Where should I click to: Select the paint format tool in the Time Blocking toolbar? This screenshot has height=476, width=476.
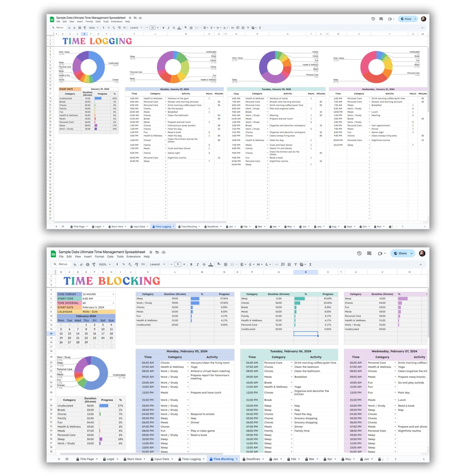(x=94, y=264)
